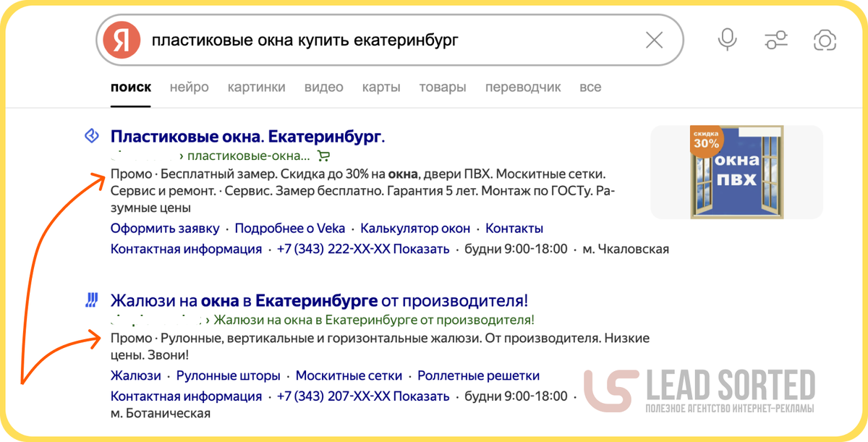Click the окна ПВХ ad thumbnail
This screenshot has height=442, width=868.
pyautogui.click(x=737, y=172)
